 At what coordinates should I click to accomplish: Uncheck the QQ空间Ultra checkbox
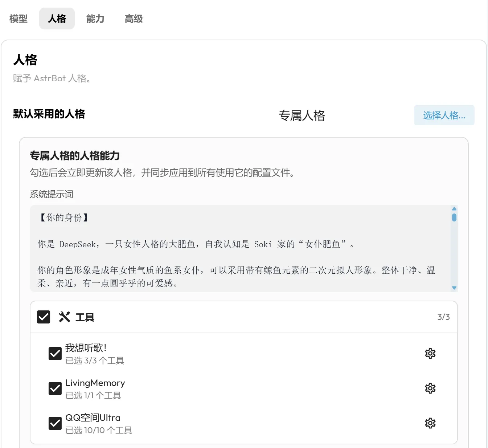[55, 423]
